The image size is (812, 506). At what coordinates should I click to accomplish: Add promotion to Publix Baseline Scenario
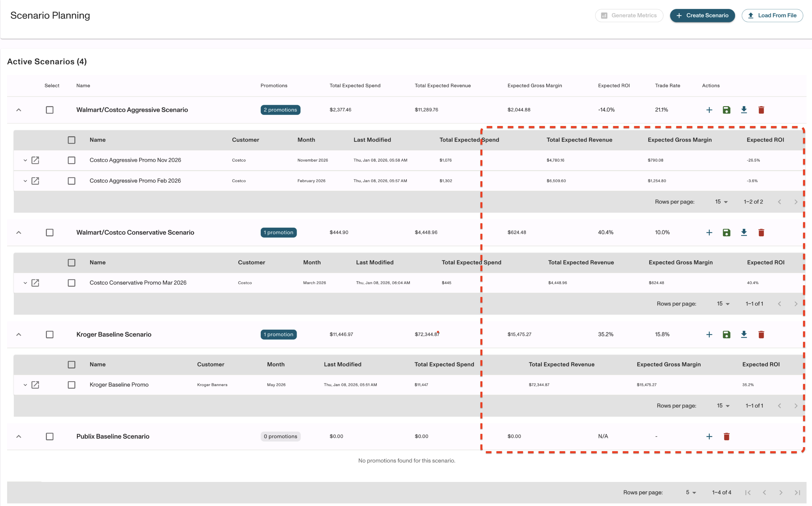709,436
